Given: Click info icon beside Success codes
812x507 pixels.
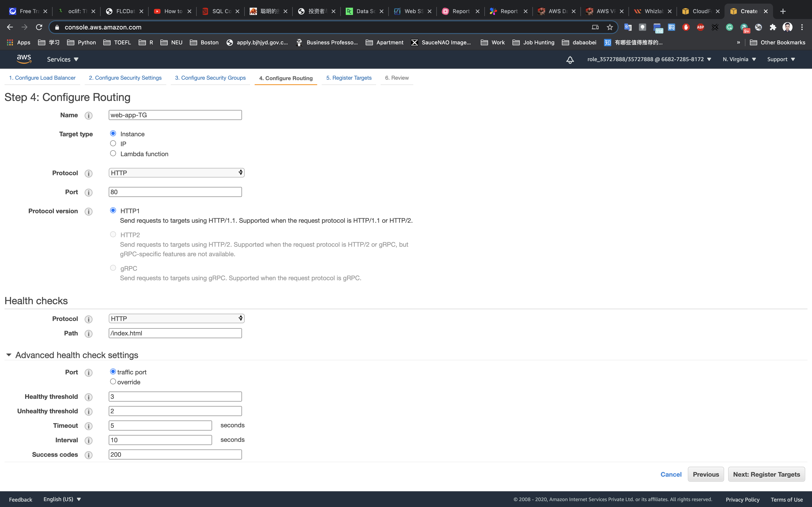Looking at the screenshot, I should (x=89, y=455).
